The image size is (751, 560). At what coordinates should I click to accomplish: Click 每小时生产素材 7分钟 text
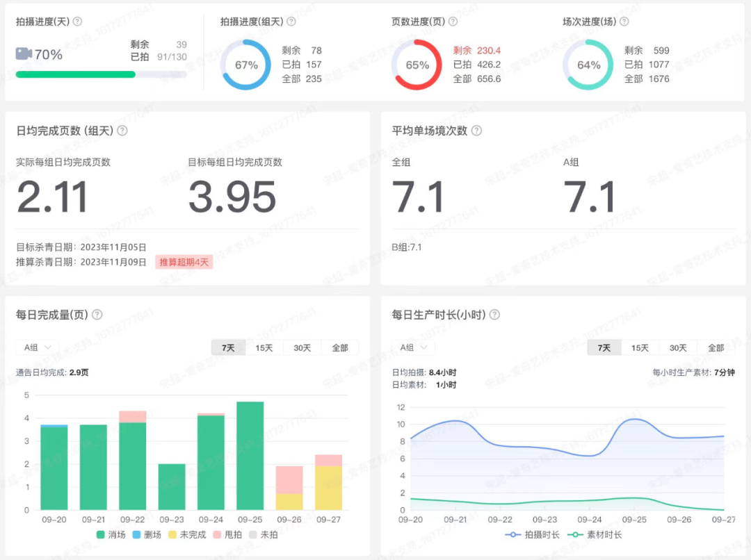693,372
